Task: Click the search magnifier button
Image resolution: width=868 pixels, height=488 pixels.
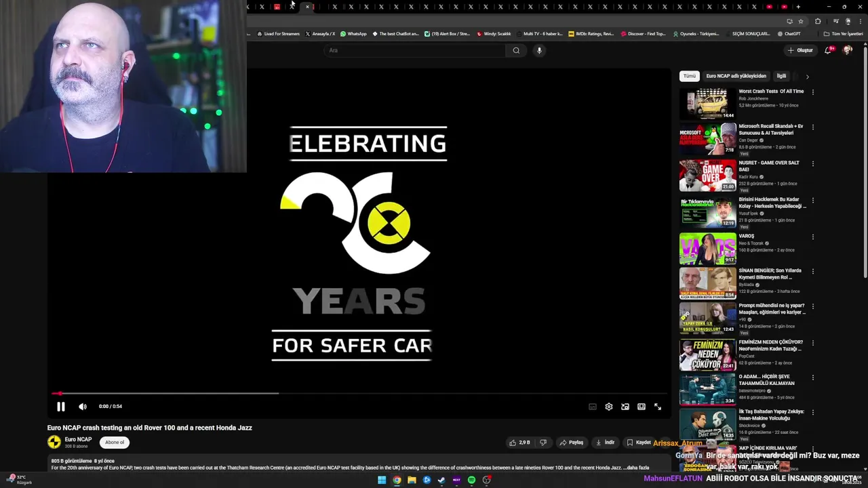Action: [x=516, y=50]
